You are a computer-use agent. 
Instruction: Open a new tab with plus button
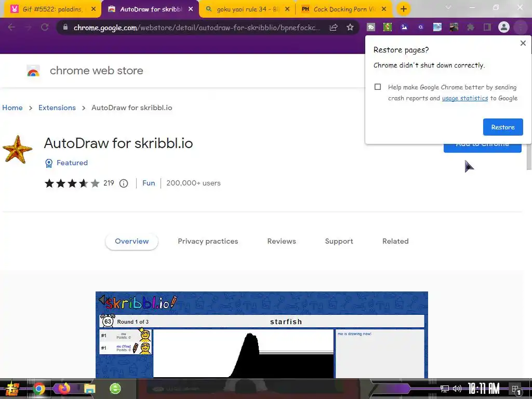[403, 9]
